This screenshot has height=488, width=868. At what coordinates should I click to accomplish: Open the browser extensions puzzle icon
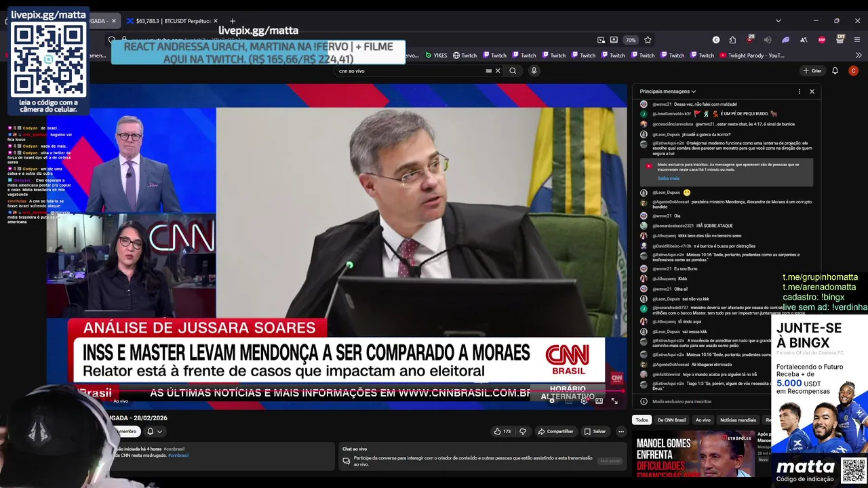coord(732,40)
